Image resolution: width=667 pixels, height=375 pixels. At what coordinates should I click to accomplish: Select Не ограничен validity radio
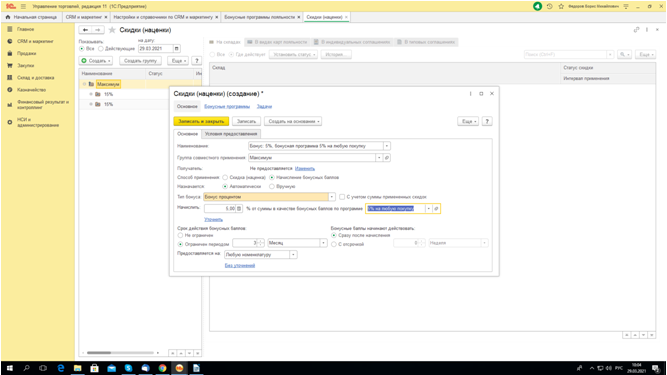pyautogui.click(x=180, y=235)
